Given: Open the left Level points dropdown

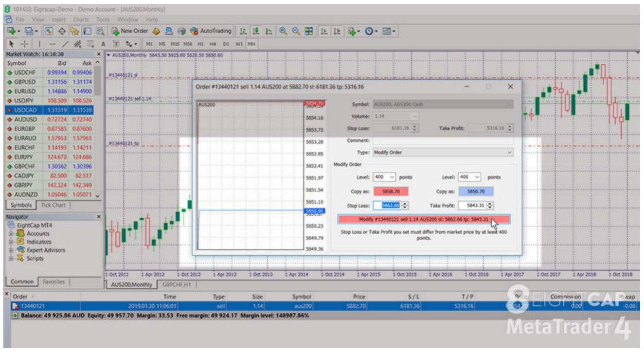Looking at the screenshot, I should click(x=384, y=177).
